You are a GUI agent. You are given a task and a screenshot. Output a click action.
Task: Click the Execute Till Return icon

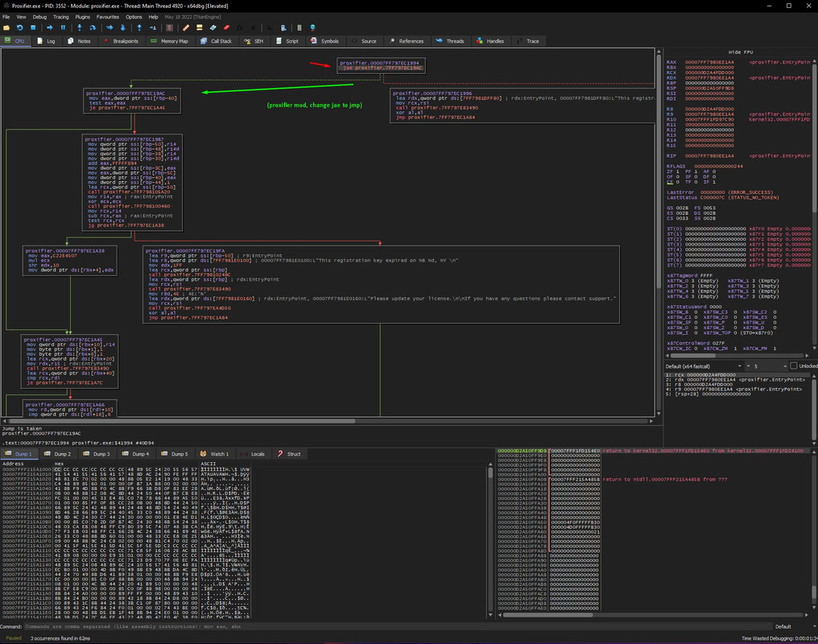tap(139, 27)
